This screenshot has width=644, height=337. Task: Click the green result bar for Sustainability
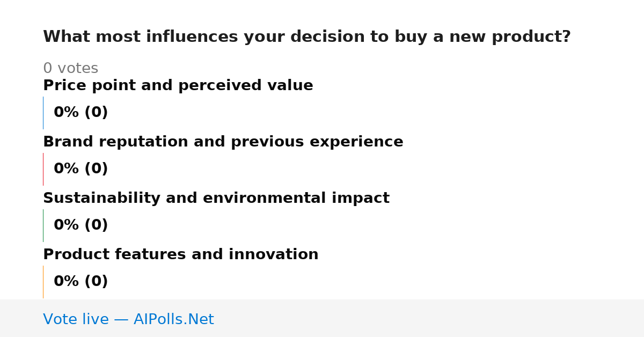click(x=43, y=225)
